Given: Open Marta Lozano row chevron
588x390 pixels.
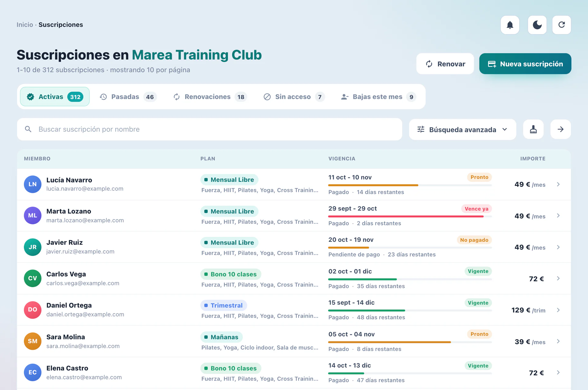Looking at the screenshot, I should coord(558,216).
